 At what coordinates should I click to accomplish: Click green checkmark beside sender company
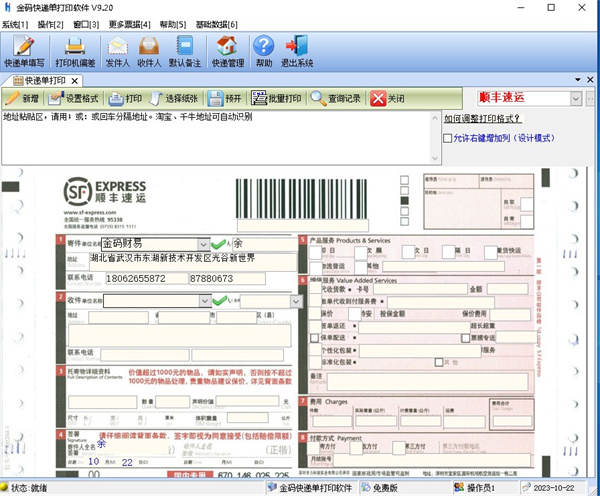tap(218, 244)
